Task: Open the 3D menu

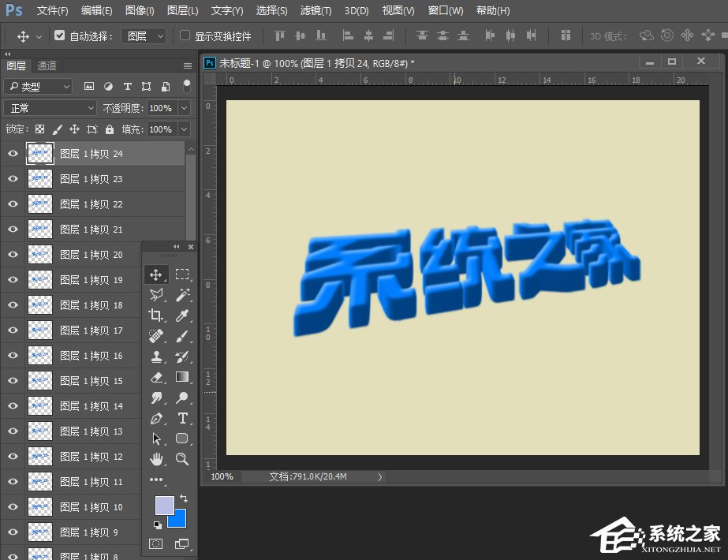Action: (x=356, y=10)
